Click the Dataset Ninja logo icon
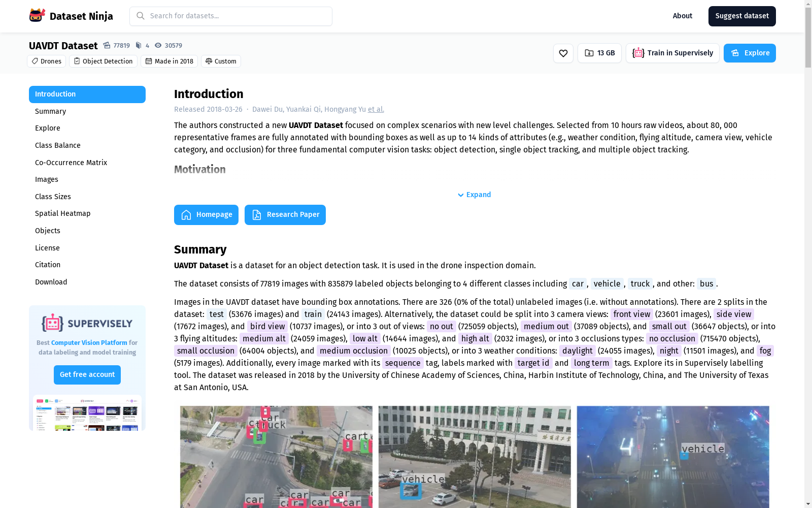This screenshot has width=812, height=508. tap(36, 15)
